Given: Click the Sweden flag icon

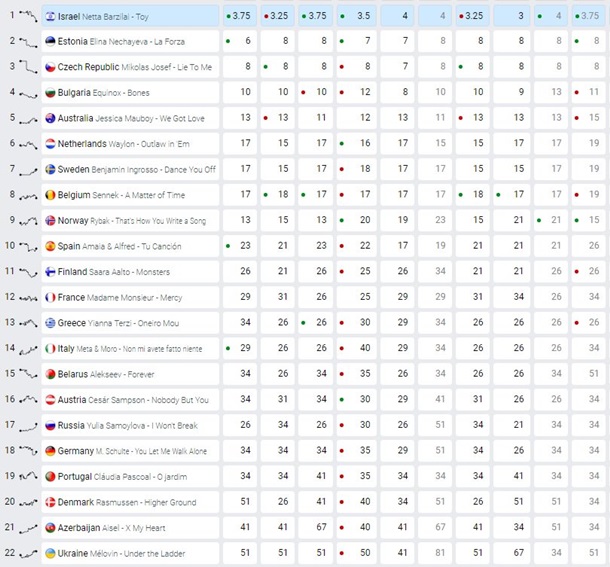Looking at the screenshot, I should (x=50, y=169).
